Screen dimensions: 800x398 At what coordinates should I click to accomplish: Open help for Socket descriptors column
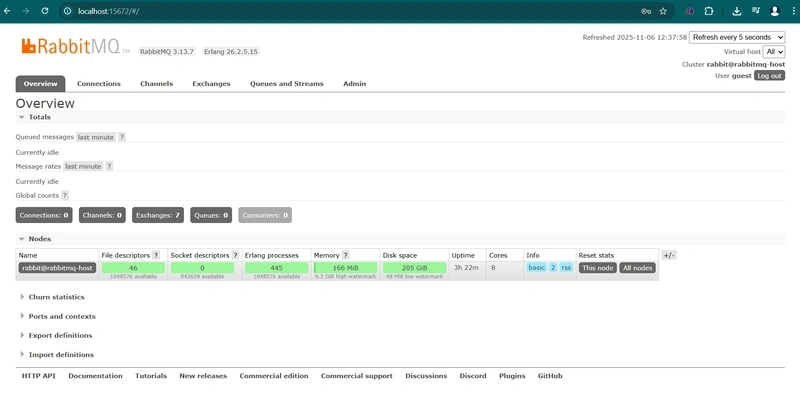[235, 255]
